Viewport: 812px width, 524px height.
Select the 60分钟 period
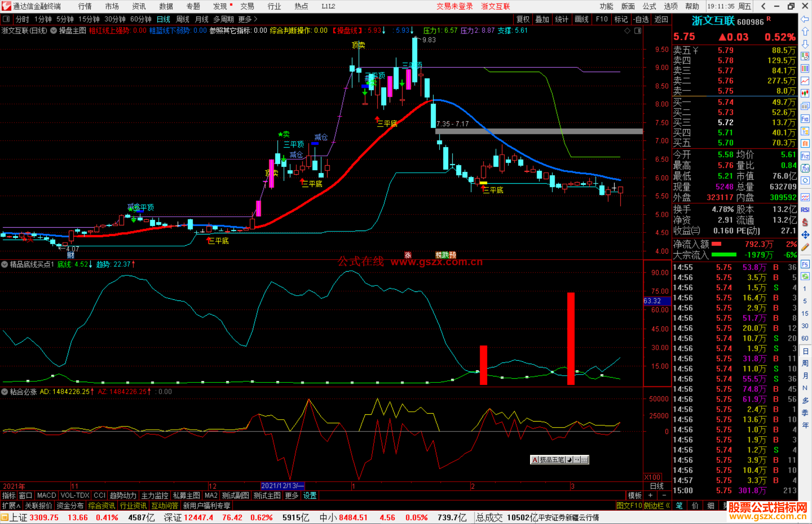click(141, 19)
